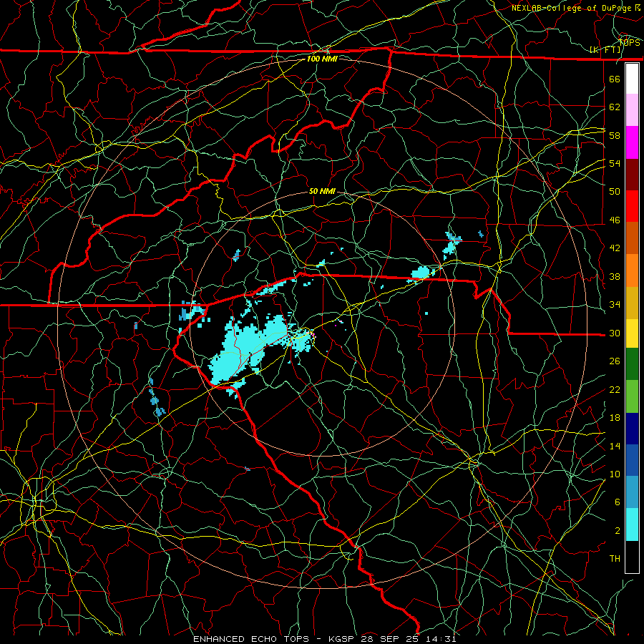Click the magenta 58 kft legend swatch

632,142
